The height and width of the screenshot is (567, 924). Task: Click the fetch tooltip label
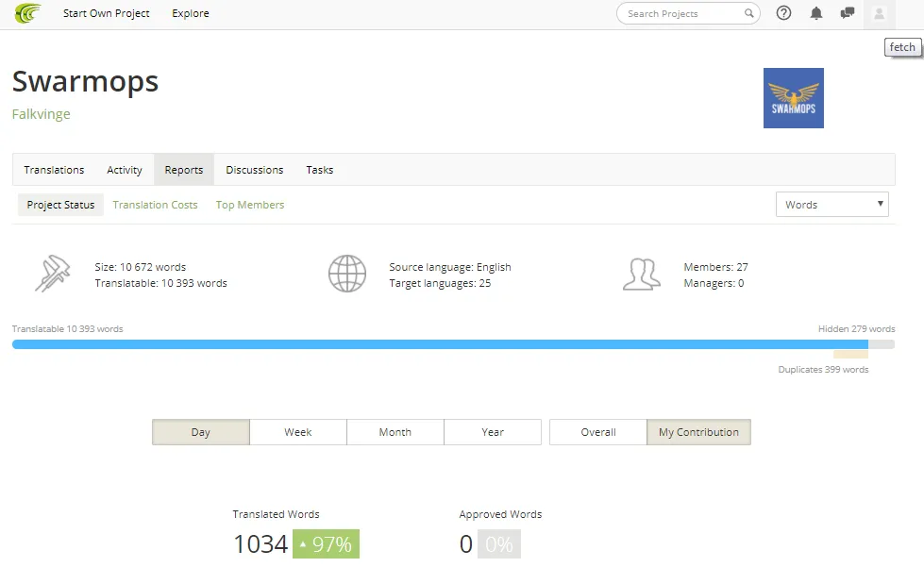(902, 47)
